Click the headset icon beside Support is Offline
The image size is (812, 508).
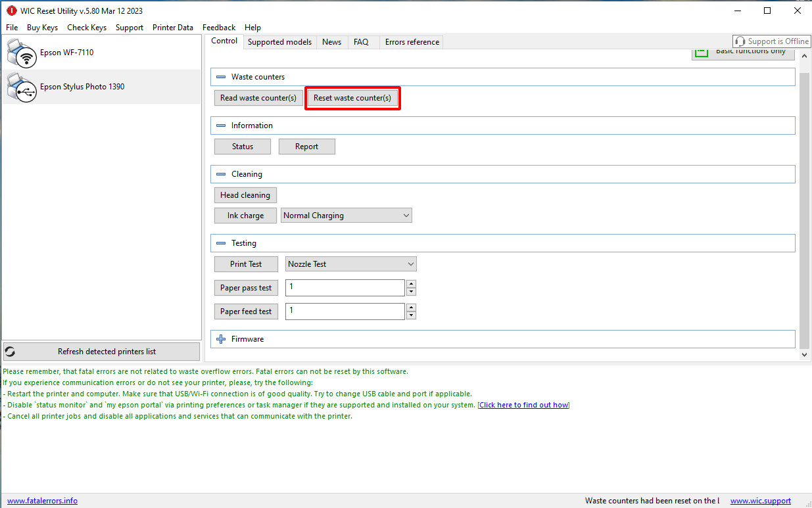[740, 41]
